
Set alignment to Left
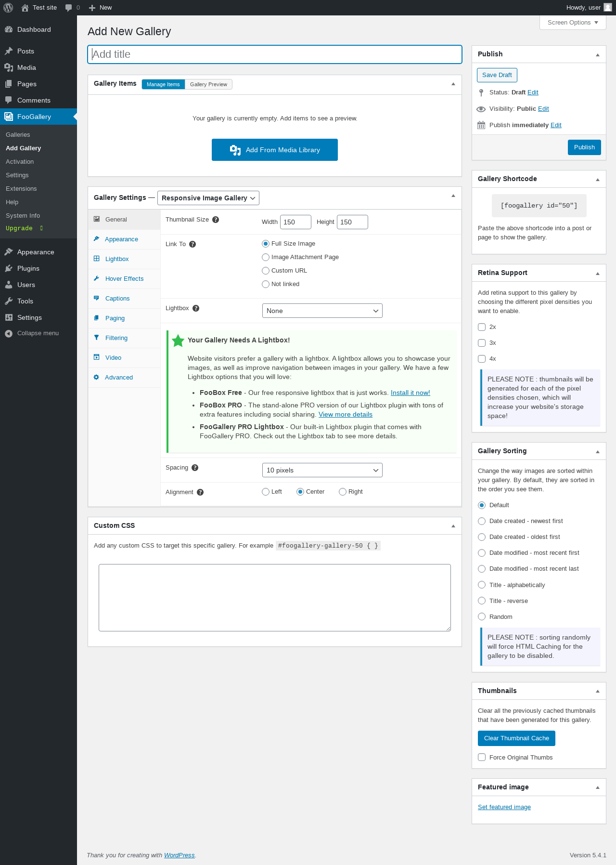(x=266, y=492)
